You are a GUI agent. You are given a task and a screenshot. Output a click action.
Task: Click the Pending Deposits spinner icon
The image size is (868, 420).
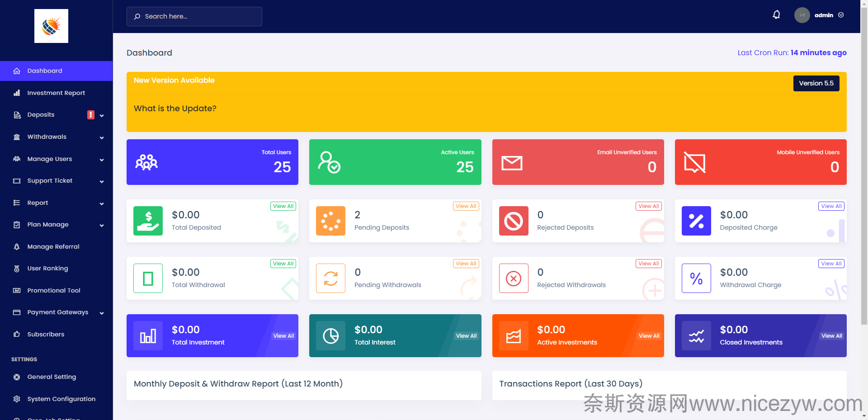[x=330, y=221]
